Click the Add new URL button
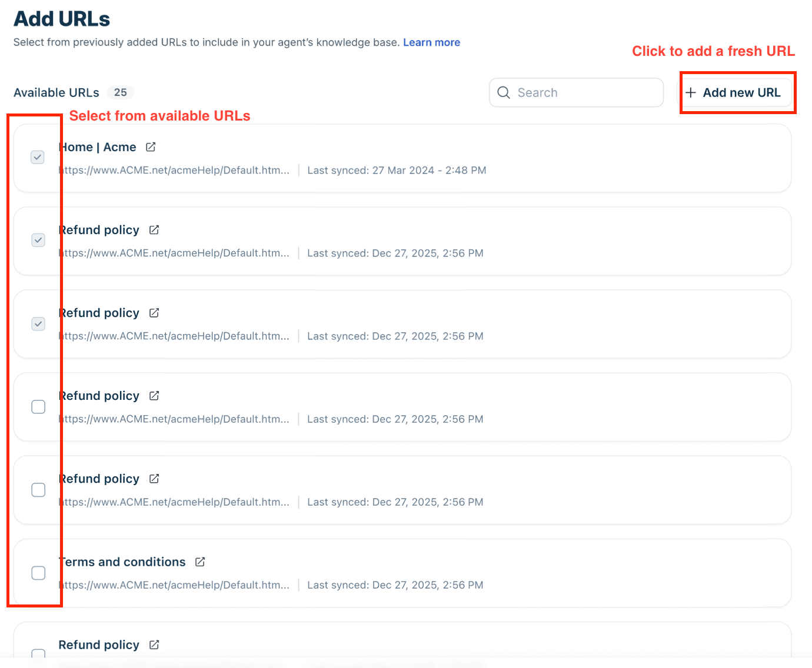 pyautogui.click(x=737, y=92)
